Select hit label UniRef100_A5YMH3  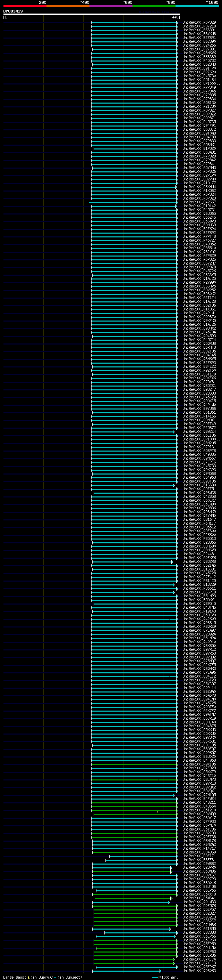pos(199,168)
